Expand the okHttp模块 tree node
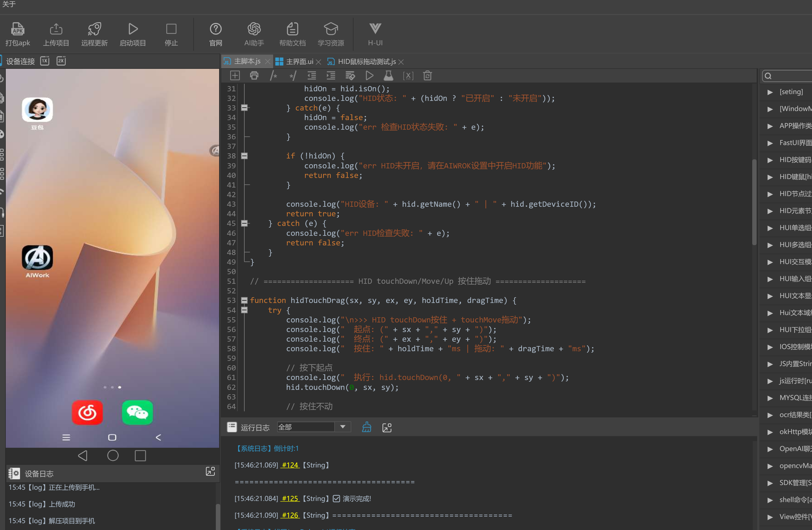 click(x=770, y=432)
